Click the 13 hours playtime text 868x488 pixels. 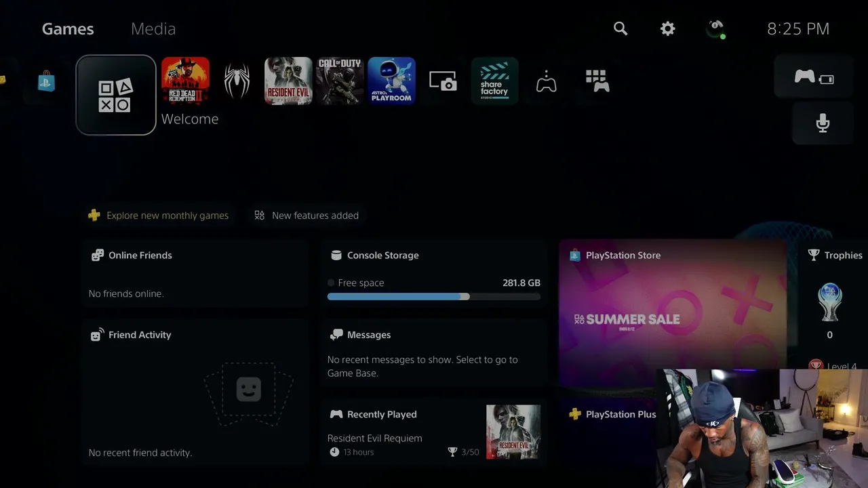pos(359,452)
